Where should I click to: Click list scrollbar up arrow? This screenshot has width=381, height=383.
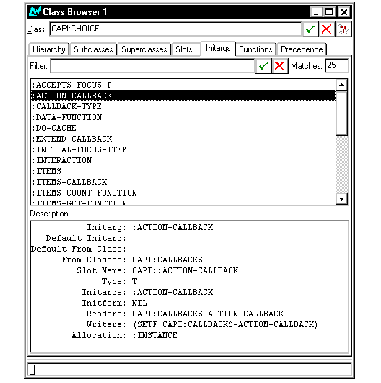click(342, 85)
